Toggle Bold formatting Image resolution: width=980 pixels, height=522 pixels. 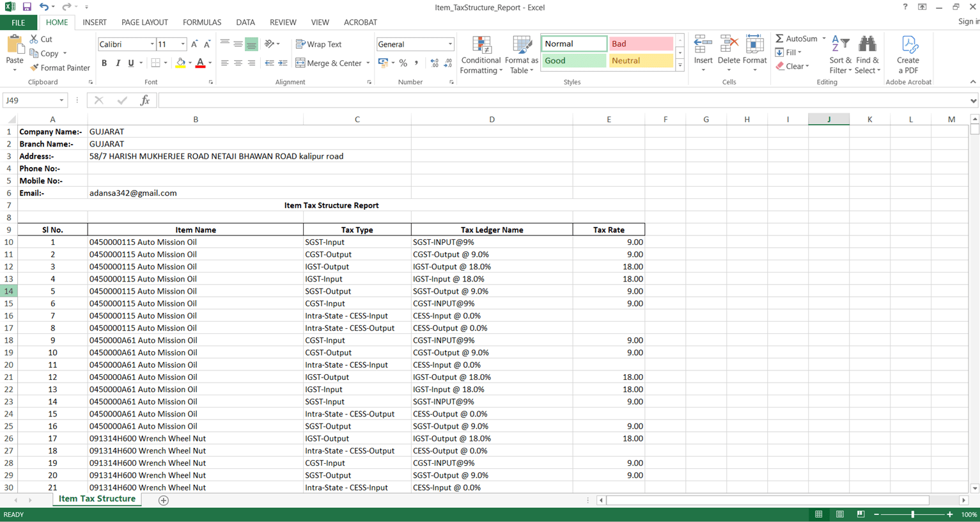(104, 63)
